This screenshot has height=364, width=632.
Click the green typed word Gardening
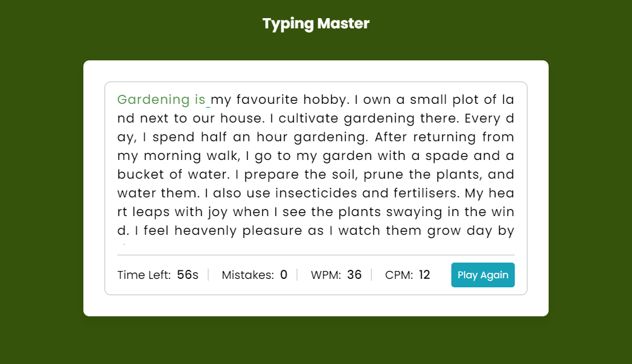point(153,100)
